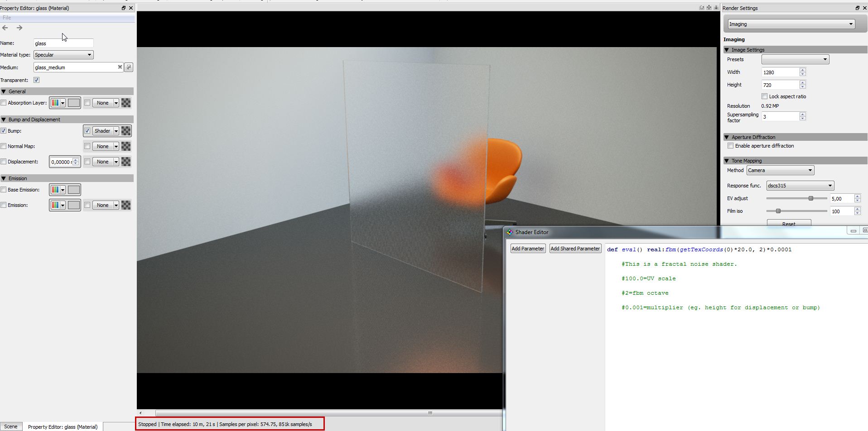The height and width of the screenshot is (431, 868).
Task: Click the Absorption Layer texture checker icon
Action: tap(126, 103)
